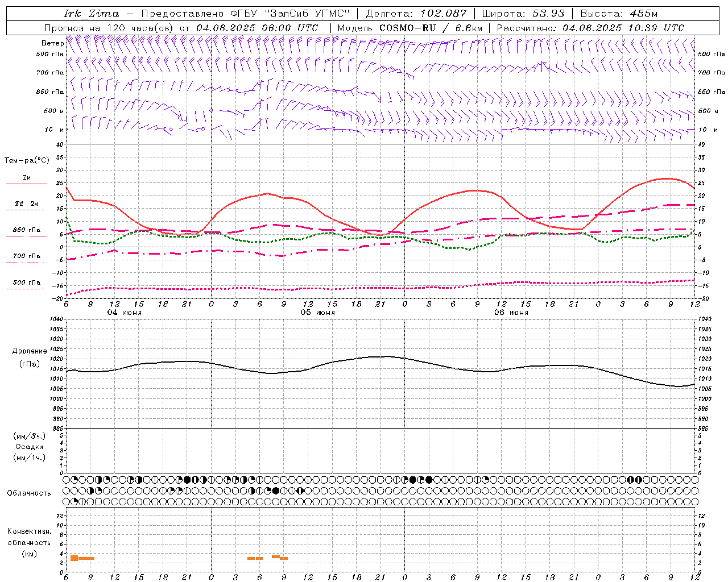The width and height of the screenshot is (728, 582).
Task: Click the 04 июня date label
Action: point(125,313)
